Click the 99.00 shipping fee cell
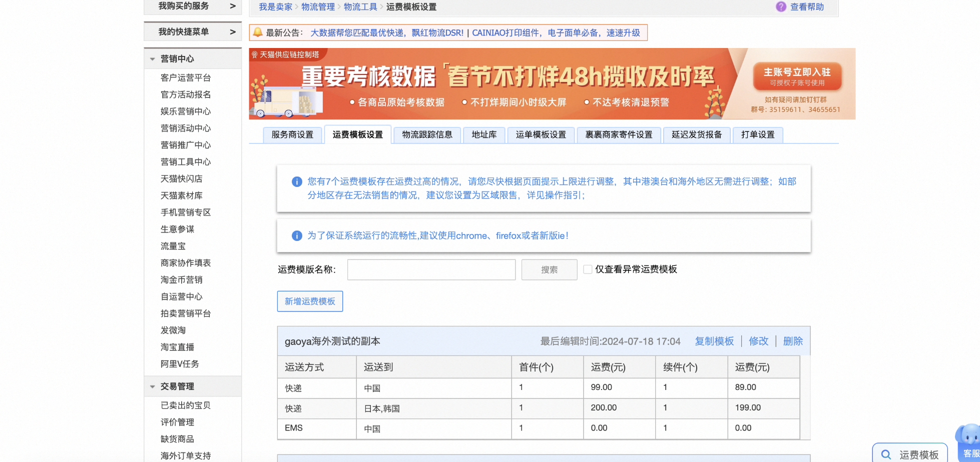Viewport: 980px width, 462px height. click(620, 388)
